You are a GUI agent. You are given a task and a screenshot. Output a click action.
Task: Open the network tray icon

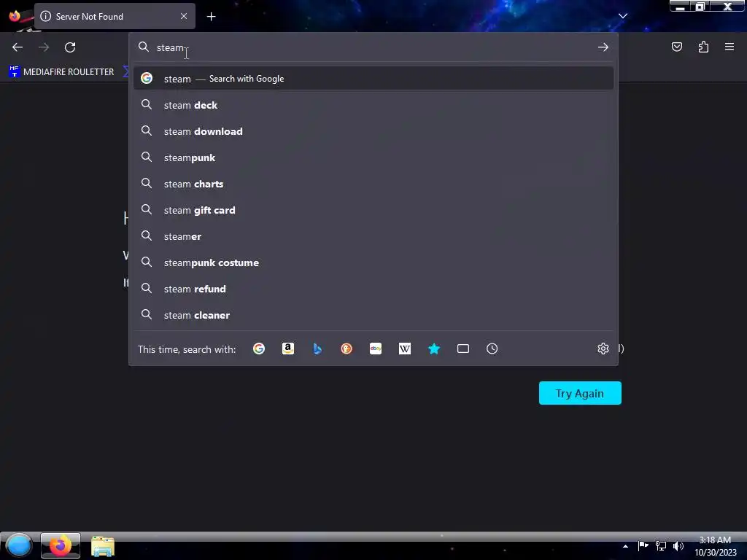661,545
